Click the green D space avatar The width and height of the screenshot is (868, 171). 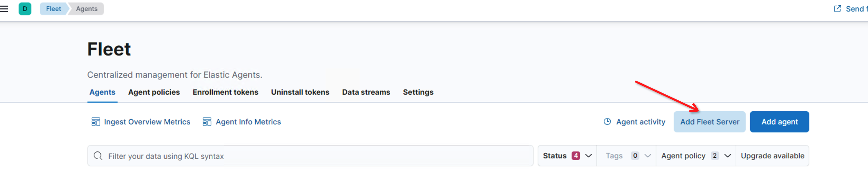24,9
